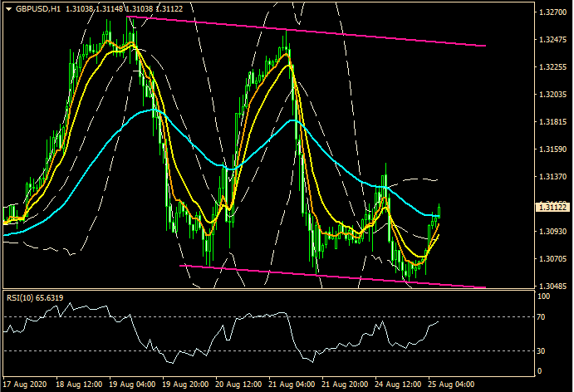The width and height of the screenshot is (574, 392).
Task: Click the 17 Aug 2020 date label
Action: coord(25,385)
